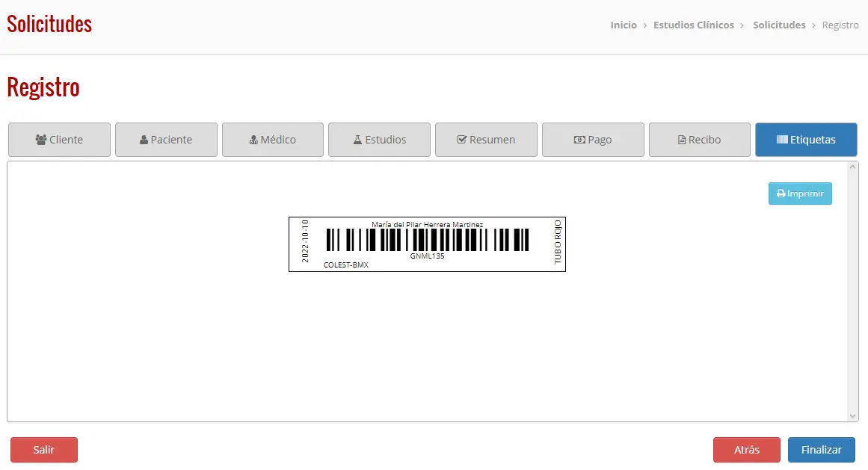This screenshot has height=470, width=868.
Task: Open the Solicitudes breadcrumb link
Action: [779, 25]
